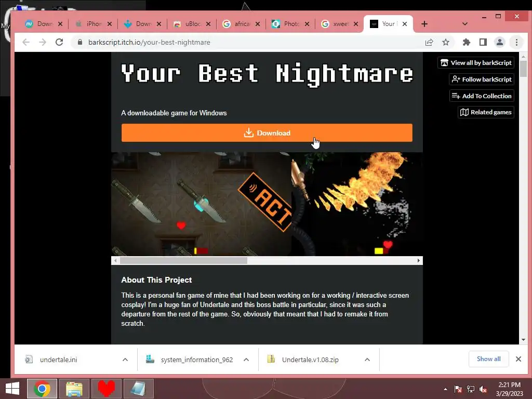Close the first Down tab
This screenshot has height=399, width=532.
pos(60,24)
